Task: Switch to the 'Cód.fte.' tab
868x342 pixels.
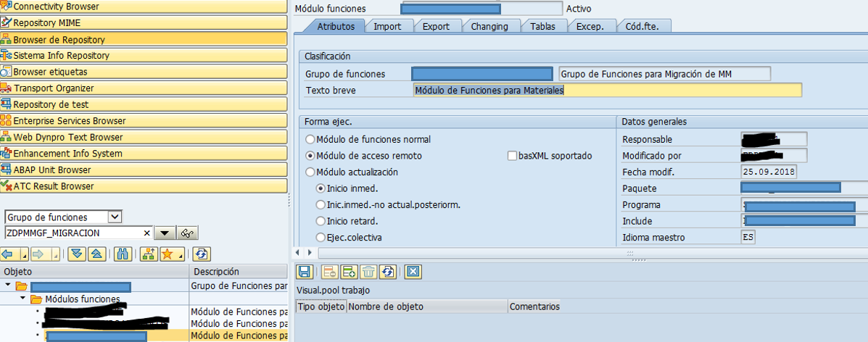Action: point(643,26)
